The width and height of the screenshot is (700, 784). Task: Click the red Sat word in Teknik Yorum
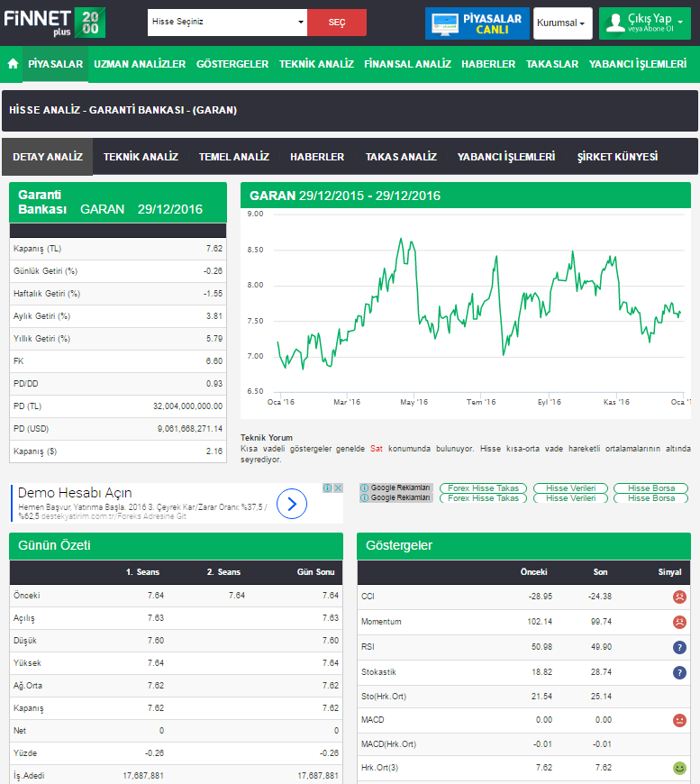tap(376, 449)
